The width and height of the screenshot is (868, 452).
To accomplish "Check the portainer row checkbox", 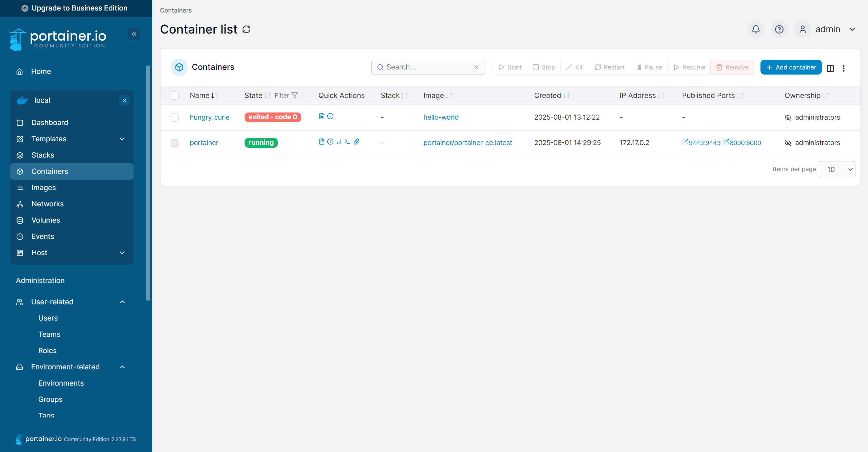I will coord(175,143).
